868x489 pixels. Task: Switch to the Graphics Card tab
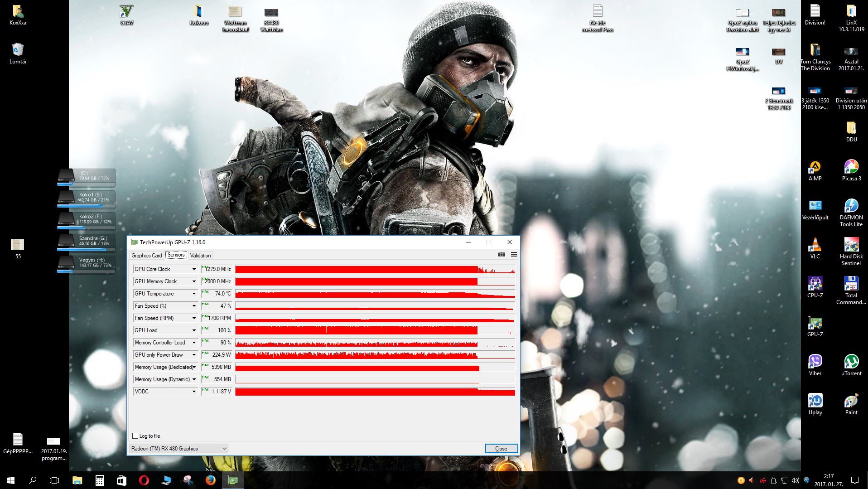coord(147,256)
